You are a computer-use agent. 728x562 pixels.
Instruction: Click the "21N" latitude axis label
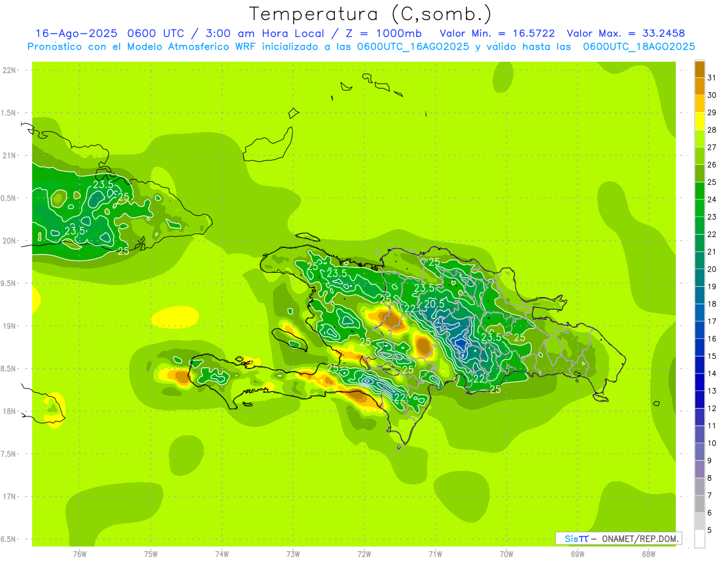tap(10, 155)
